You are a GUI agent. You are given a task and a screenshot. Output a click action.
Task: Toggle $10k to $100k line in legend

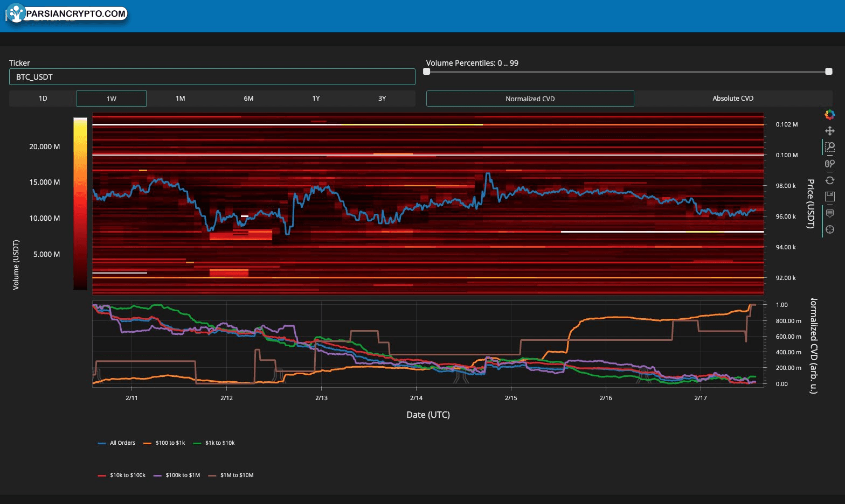[122, 475]
